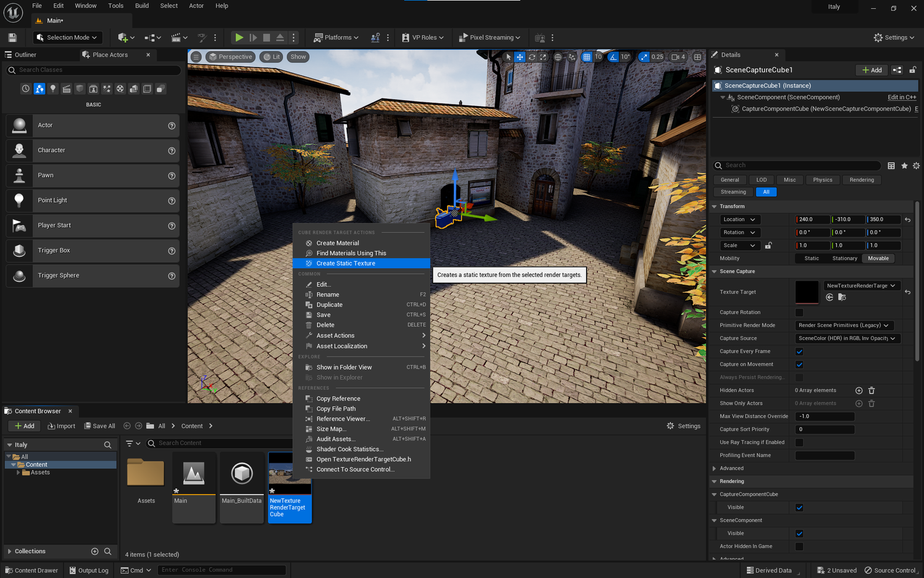Click the Lights category icon in Place Actors

(x=53, y=89)
